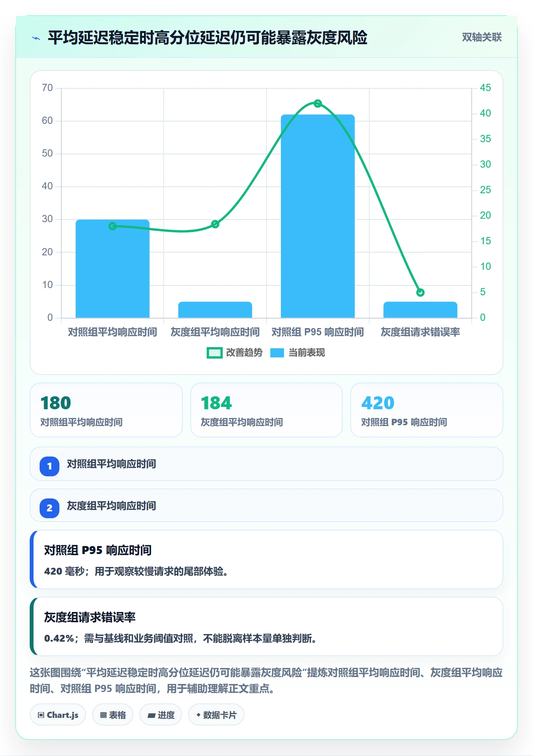Viewport: 533px width, 756px height.
Task: Click the x-axis label 灰度组请求错误率
Action: tap(420, 332)
